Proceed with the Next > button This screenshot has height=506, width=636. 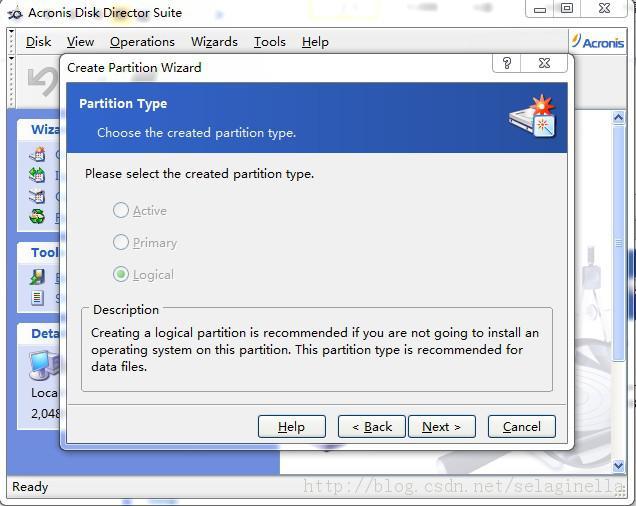442,426
